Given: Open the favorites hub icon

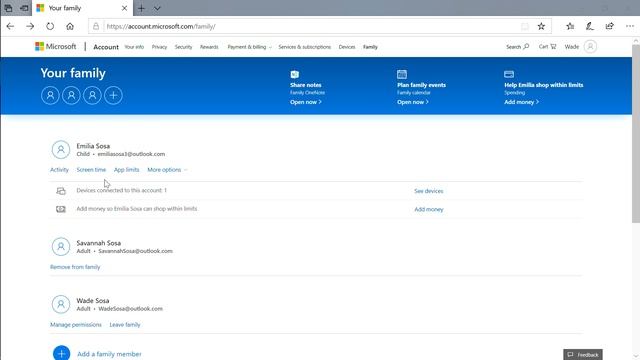Looking at the screenshot, I should pyautogui.click(x=570, y=27).
